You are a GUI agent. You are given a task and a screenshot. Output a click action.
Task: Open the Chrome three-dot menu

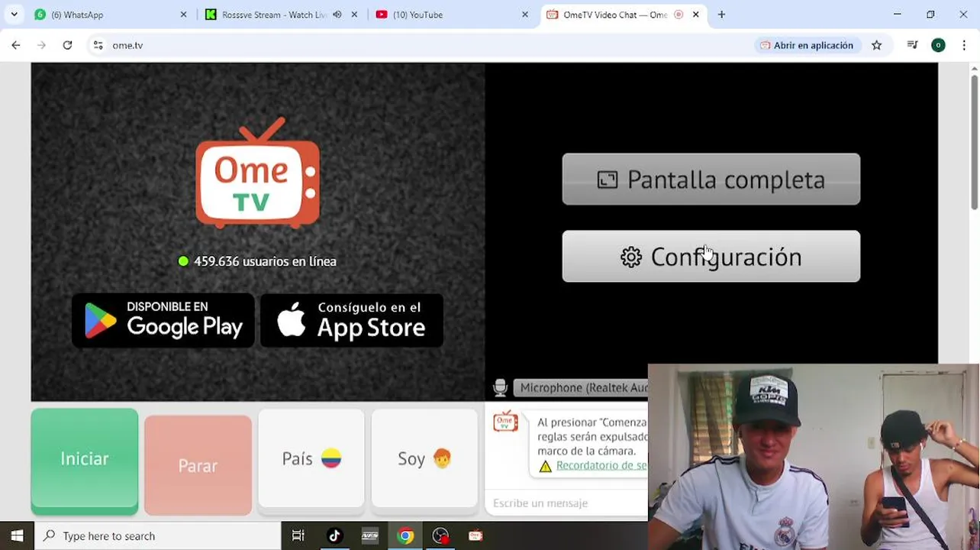pos(964,45)
